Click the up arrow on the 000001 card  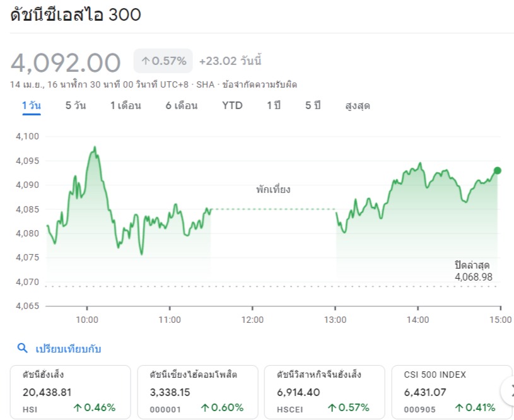[205, 407]
